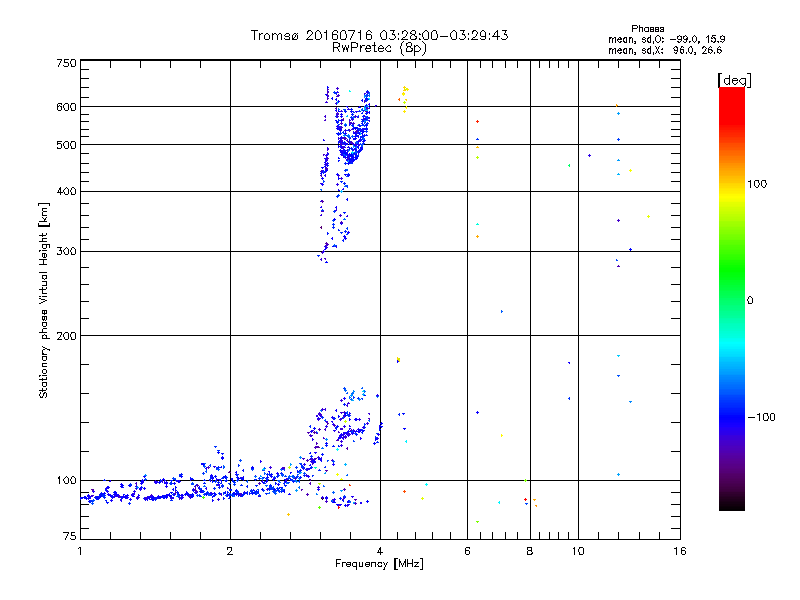Click the y-axis tick label "750"
The image size is (800, 600).
pos(67,63)
